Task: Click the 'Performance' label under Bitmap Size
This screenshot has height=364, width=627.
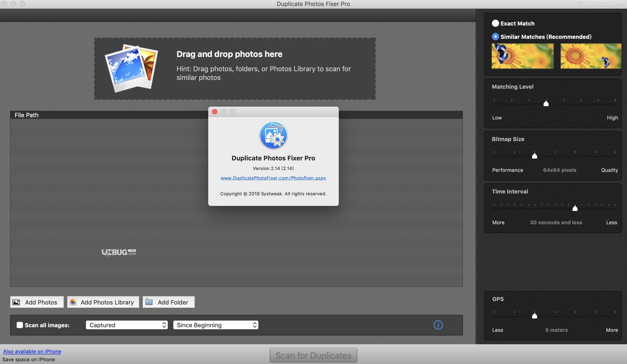Action: click(507, 170)
